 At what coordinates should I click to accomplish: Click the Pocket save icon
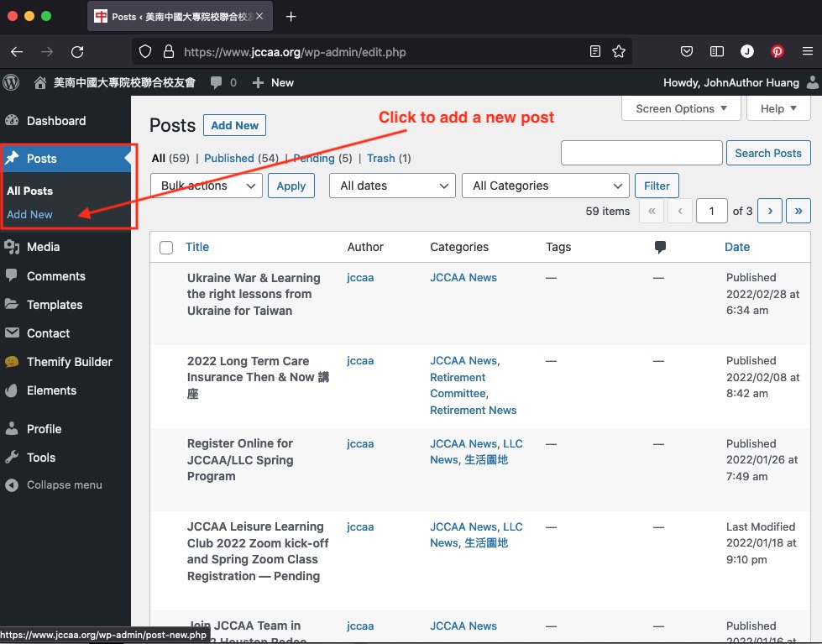[687, 51]
